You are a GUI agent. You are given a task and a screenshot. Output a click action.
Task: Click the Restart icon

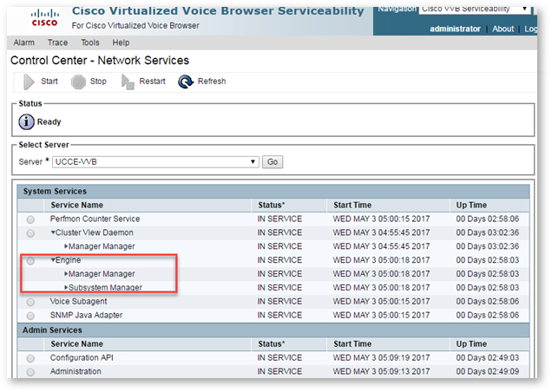128,82
